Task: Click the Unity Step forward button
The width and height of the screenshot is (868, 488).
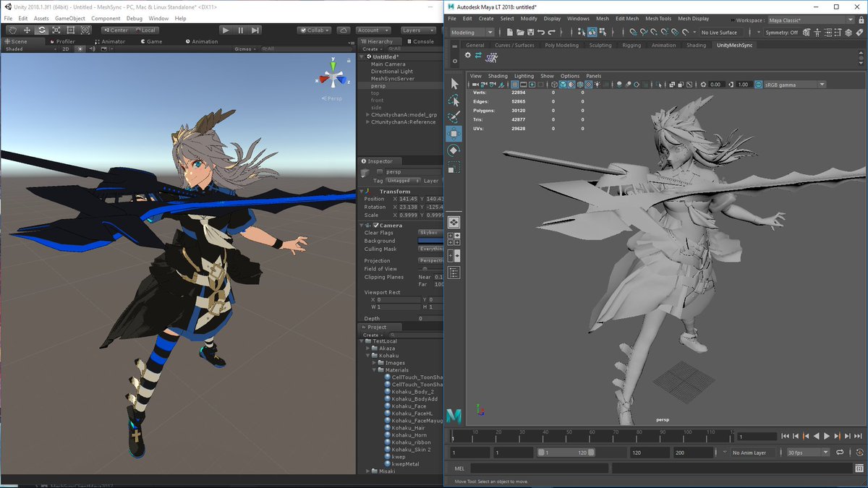Action: tap(255, 30)
